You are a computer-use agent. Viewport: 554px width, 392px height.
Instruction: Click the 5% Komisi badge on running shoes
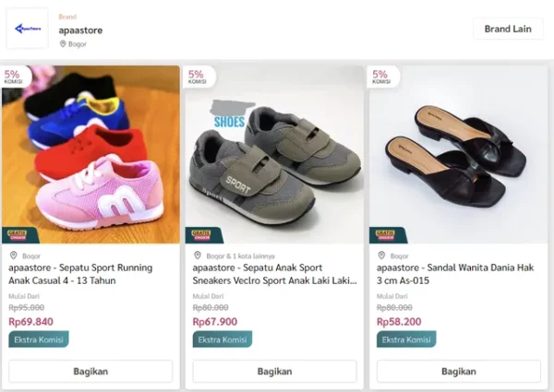(13, 76)
